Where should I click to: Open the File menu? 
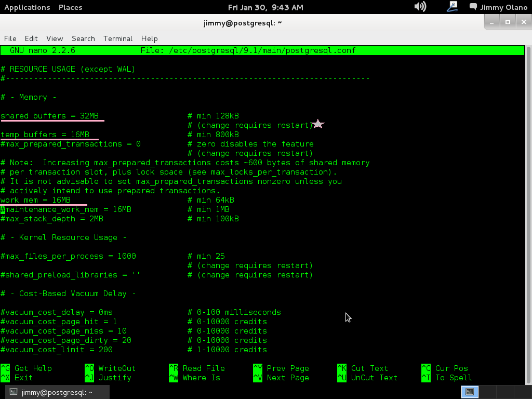10,38
